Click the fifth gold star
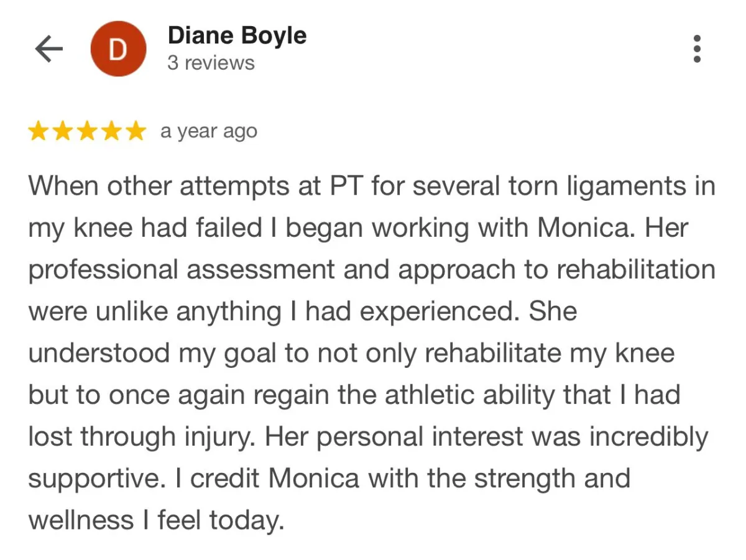This screenshot has height=560, width=746. (x=135, y=132)
